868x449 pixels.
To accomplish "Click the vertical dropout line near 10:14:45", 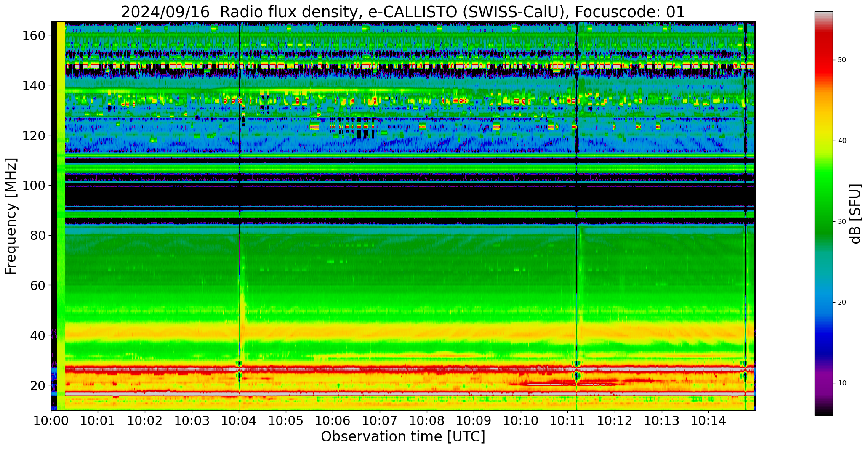I will tap(745, 216).
